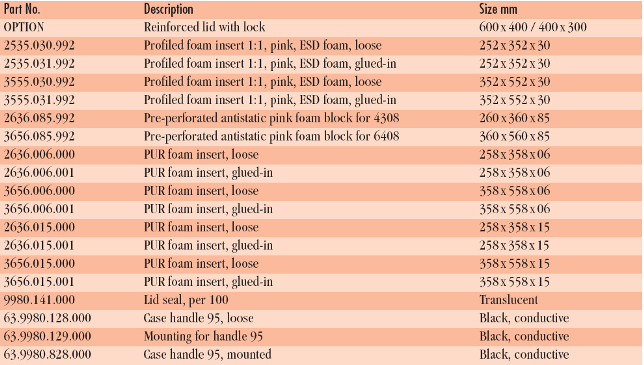This screenshot has height=365, width=644.
Task: Select part number 3656.006.001
Action: [39, 209]
